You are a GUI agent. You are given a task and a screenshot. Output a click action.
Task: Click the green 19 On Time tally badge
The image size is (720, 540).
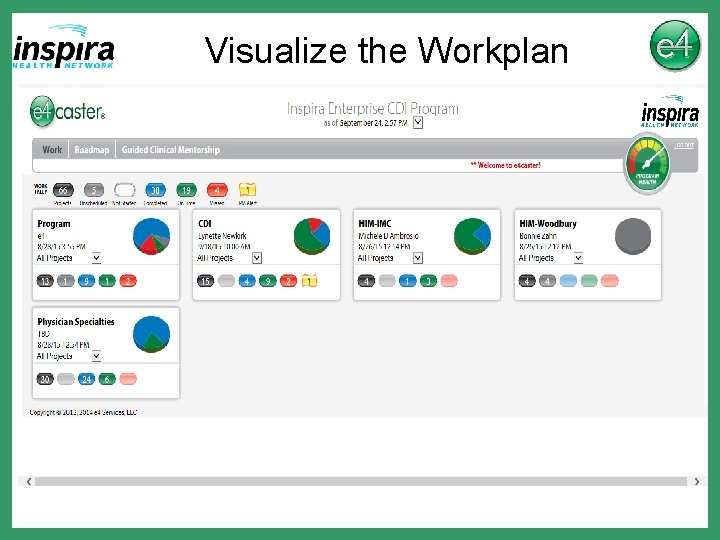click(x=186, y=190)
